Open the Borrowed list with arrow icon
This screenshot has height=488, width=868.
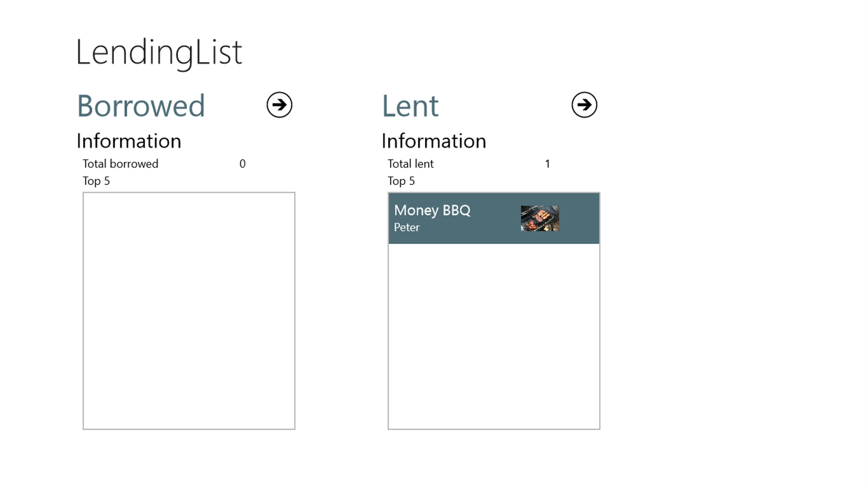[x=279, y=105]
